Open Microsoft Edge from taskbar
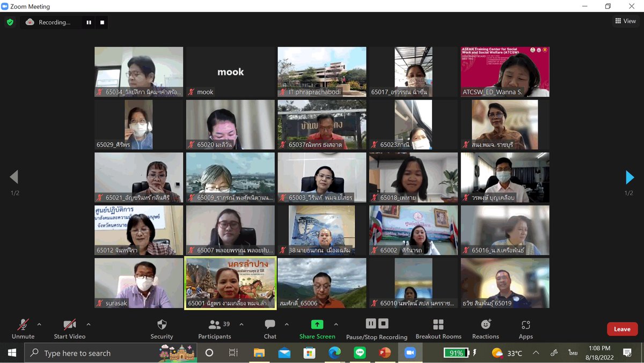This screenshot has width=644, height=363. click(x=334, y=353)
